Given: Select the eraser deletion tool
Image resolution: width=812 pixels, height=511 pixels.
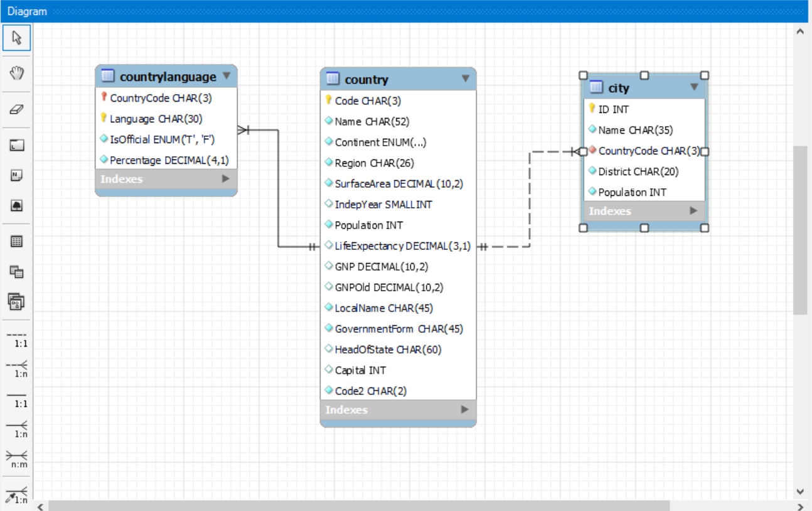Looking at the screenshot, I should [17, 109].
